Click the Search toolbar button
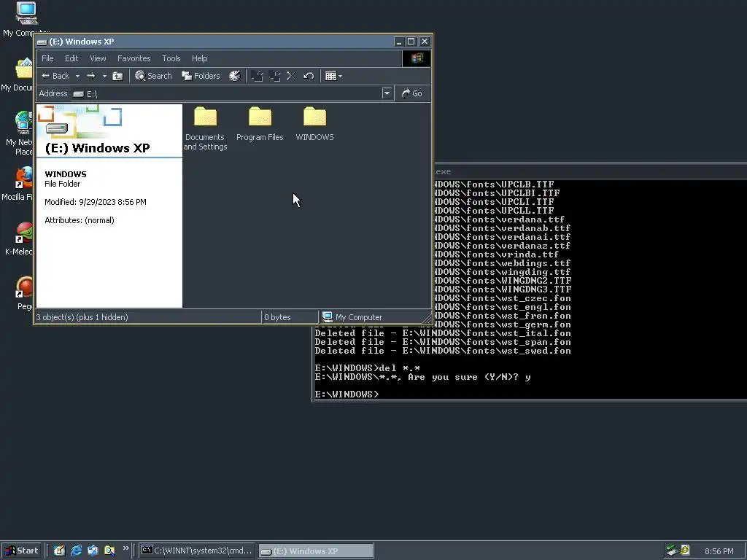The image size is (747, 560). click(153, 76)
